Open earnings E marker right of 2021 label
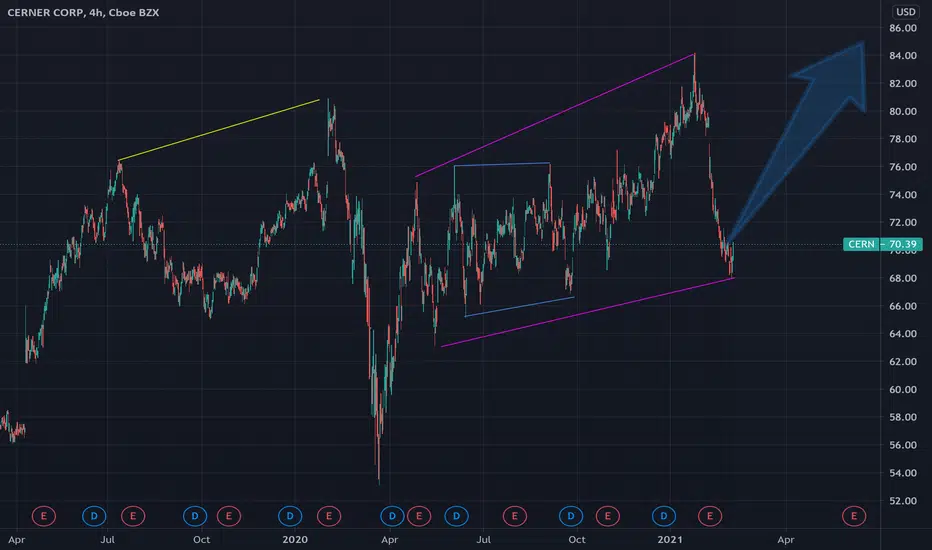The image size is (932, 550). (x=710, y=516)
